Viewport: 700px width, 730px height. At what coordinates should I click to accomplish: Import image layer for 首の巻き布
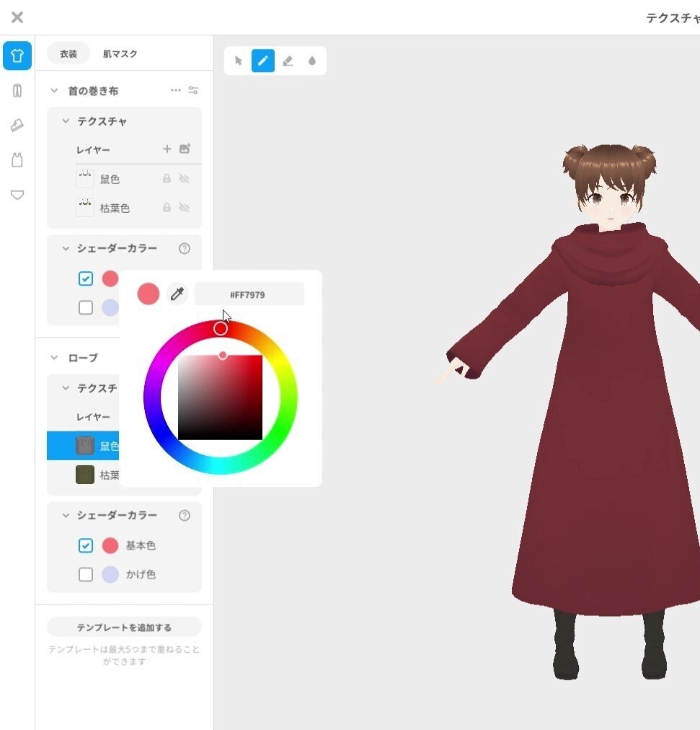[185, 149]
